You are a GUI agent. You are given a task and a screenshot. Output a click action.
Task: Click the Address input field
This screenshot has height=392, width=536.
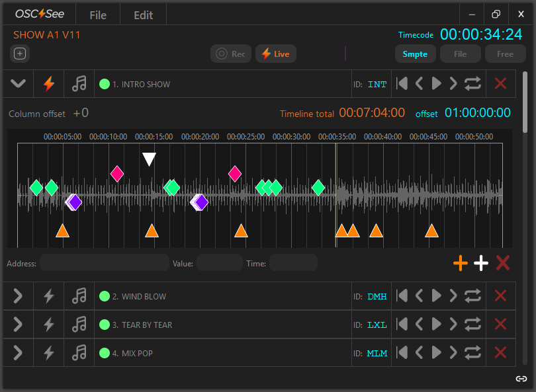(105, 263)
